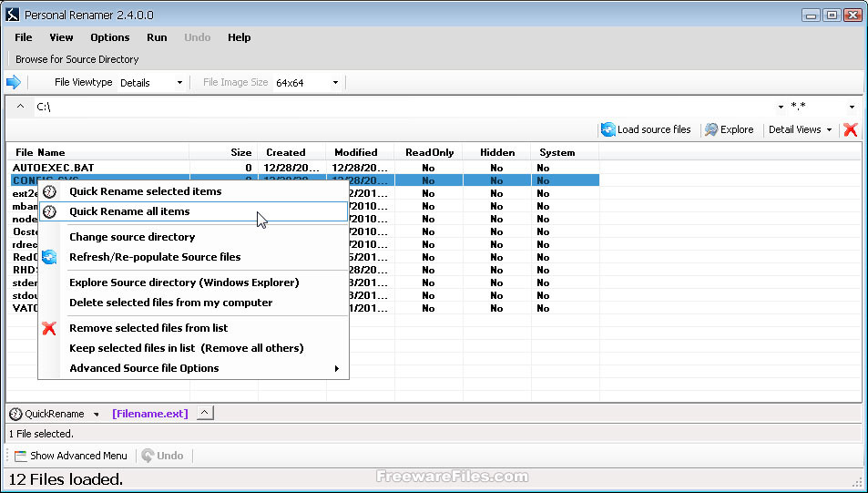868x493 pixels.
Task: Open the *.* file filter dropdown
Action: pos(852,107)
